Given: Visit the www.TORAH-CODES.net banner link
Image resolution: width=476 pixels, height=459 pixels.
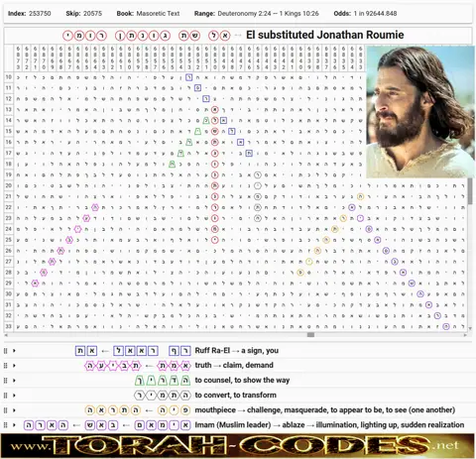Looking at the screenshot, I should 237,446.
